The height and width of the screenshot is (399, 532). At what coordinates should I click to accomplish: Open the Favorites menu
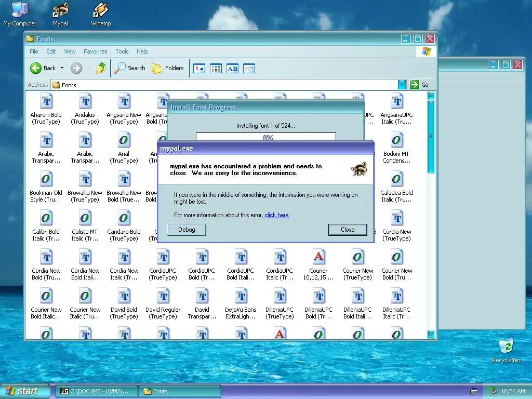coord(96,51)
